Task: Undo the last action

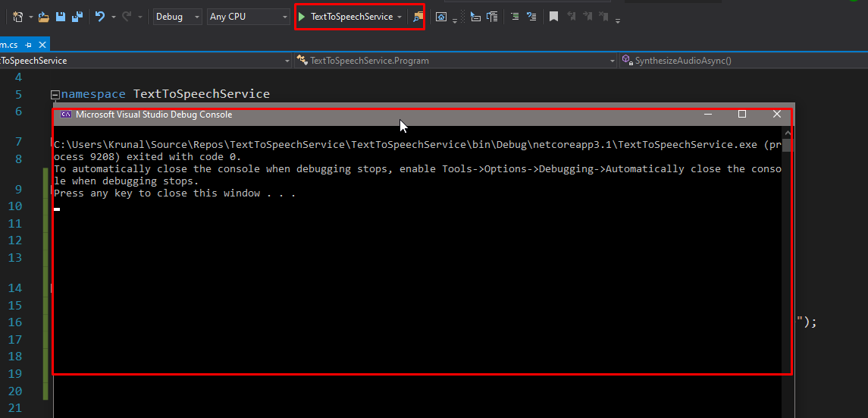Action: [x=100, y=17]
